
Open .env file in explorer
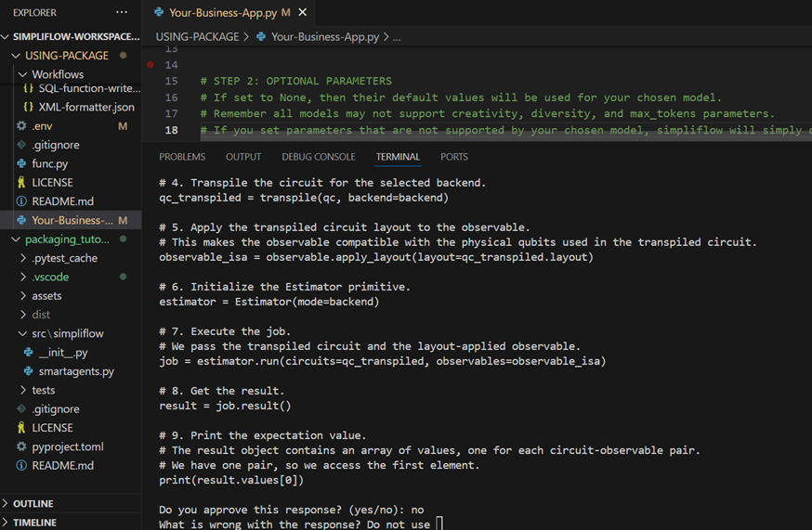pos(42,126)
